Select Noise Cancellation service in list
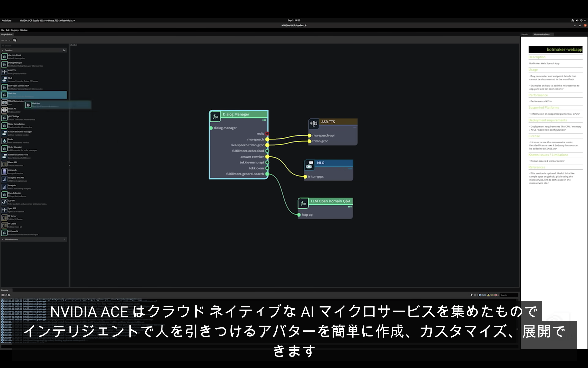 pyautogui.click(x=34, y=126)
